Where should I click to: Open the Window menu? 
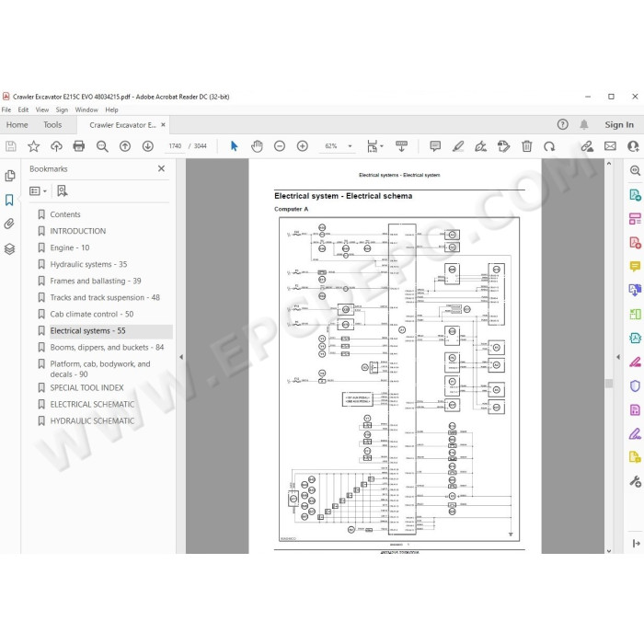86,109
